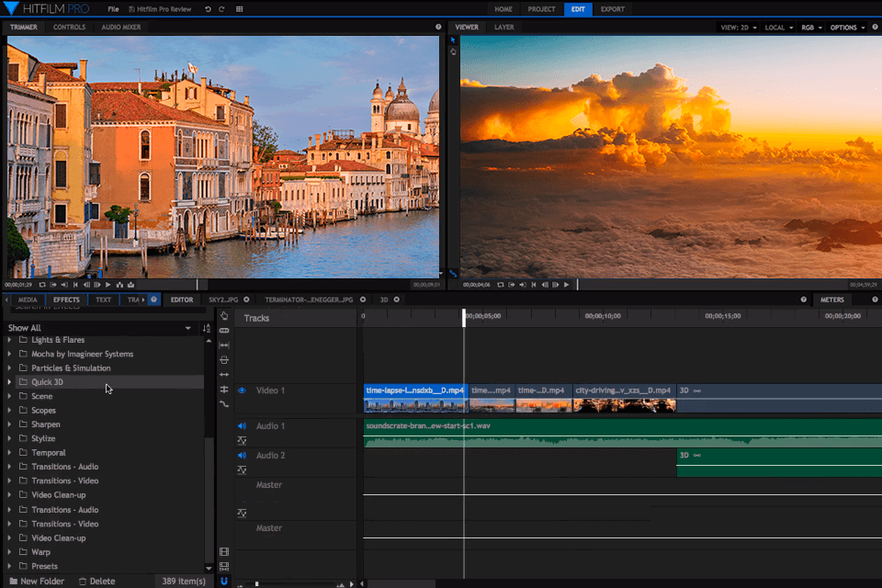
Task: Click the undo arrow in top bar
Action: [x=208, y=9]
